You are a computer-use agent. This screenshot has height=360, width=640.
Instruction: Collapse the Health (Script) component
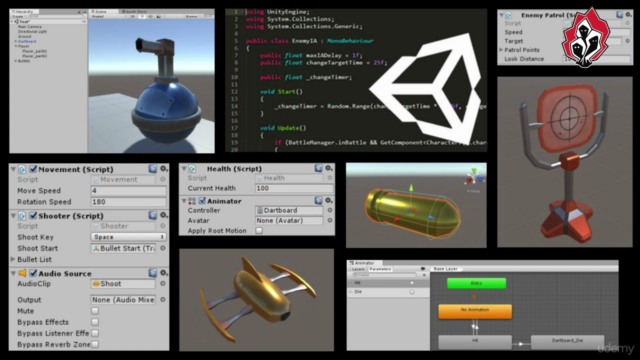(x=184, y=169)
